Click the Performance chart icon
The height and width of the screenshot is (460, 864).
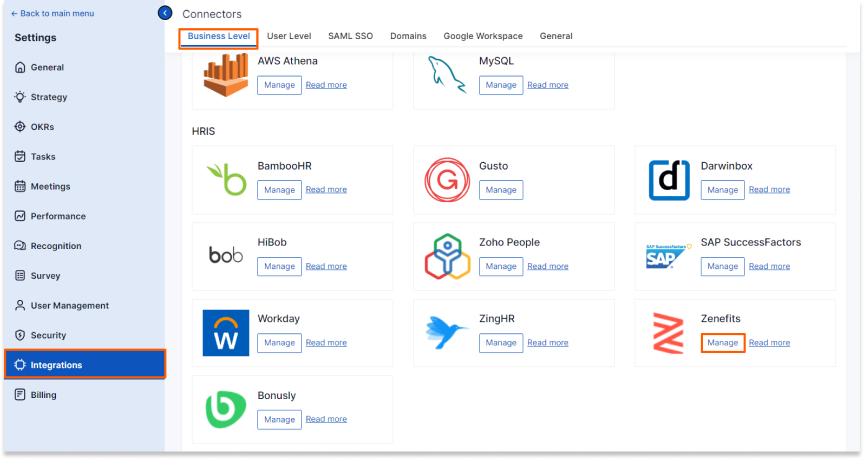tap(20, 216)
